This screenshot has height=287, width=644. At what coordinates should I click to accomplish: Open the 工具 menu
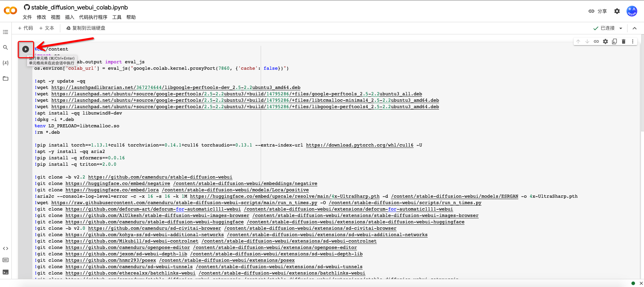[117, 17]
